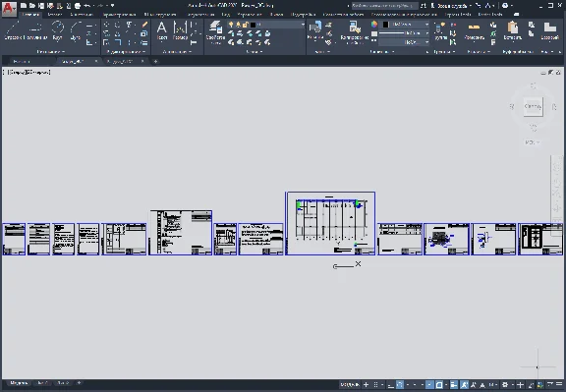Select the Text (Текст) tool

162,30
